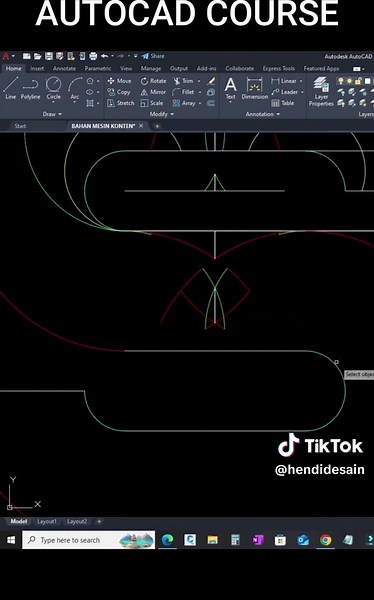This screenshot has width=374, height=600.
Task: Click the New drawing icon in quick access toolbar
Action: pos(26,56)
